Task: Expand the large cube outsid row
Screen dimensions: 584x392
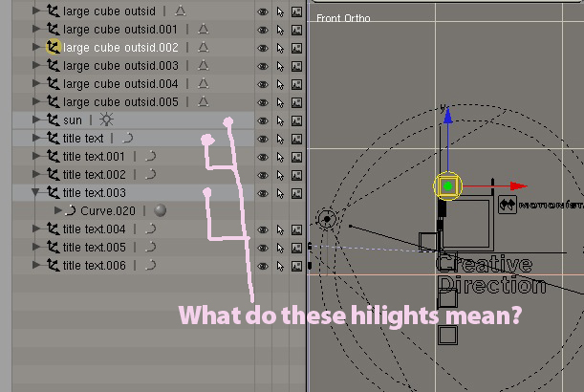Action: [x=36, y=11]
